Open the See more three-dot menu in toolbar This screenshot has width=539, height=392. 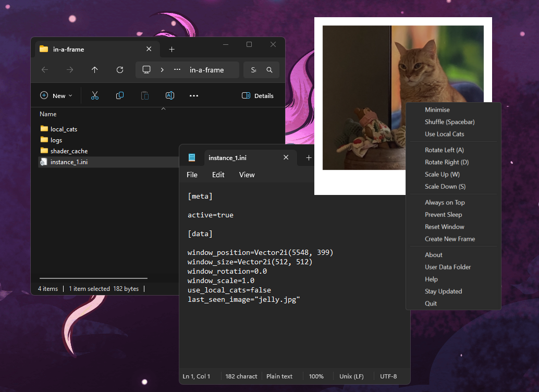(x=194, y=95)
